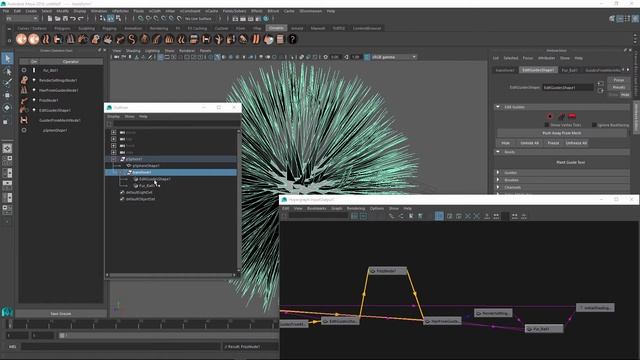Click the Plant Guide Tool button
The image size is (640, 360).
pyautogui.click(x=570, y=162)
